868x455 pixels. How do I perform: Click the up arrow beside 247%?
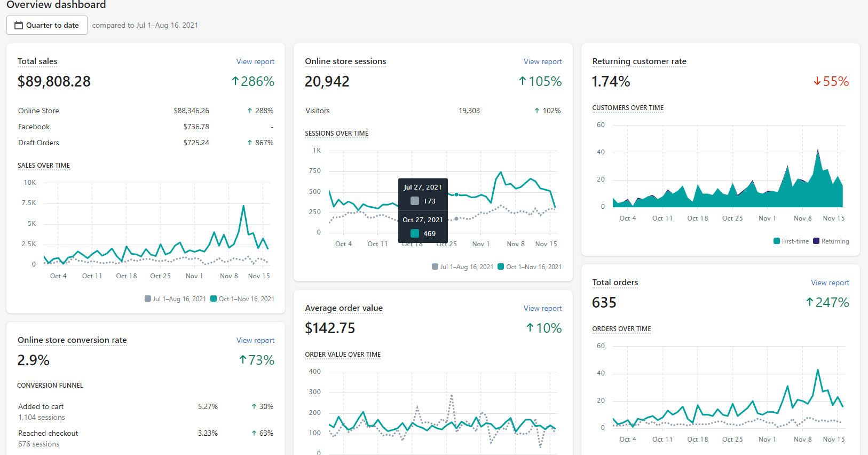[x=810, y=302]
